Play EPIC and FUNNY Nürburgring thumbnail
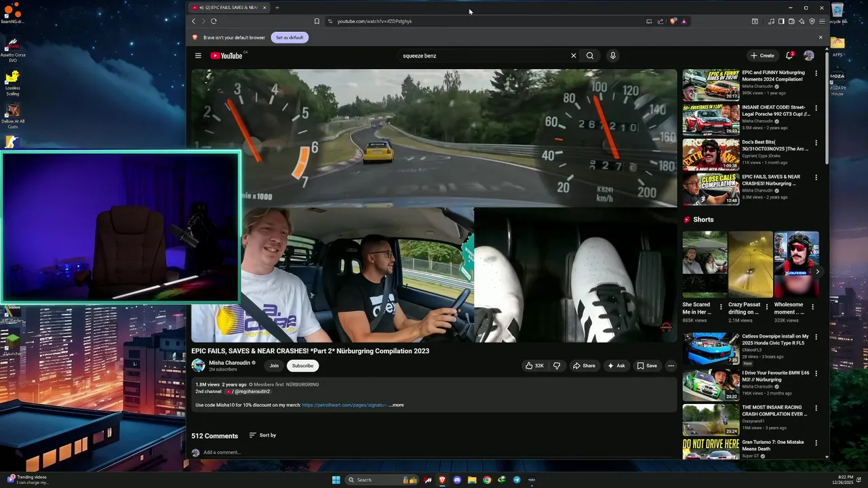 click(711, 85)
